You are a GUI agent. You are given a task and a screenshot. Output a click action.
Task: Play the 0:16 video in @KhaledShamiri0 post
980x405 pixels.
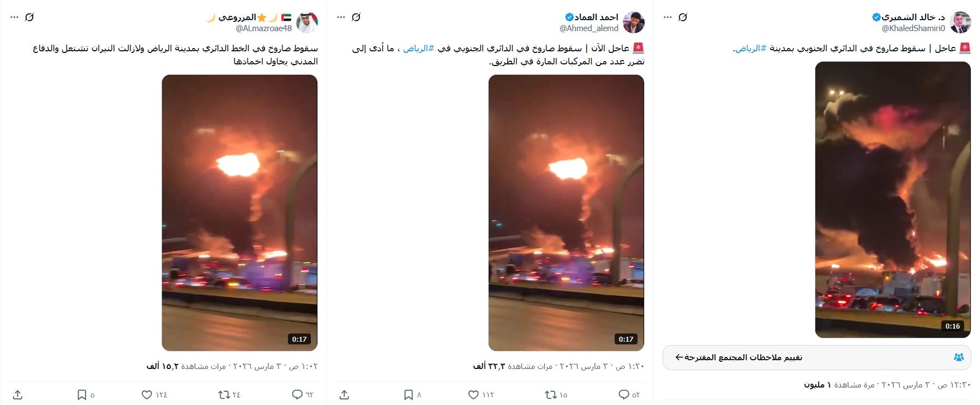pyautogui.click(x=893, y=200)
